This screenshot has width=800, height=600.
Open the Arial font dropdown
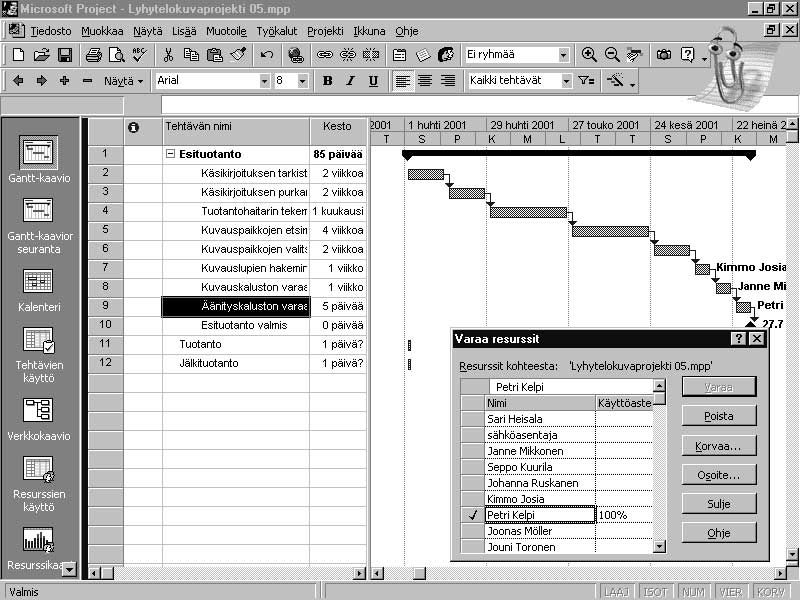click(x=264, y=81)
